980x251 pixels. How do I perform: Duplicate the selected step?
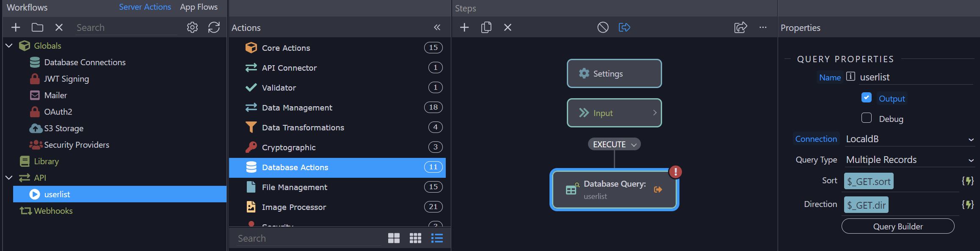coord(486,28)
